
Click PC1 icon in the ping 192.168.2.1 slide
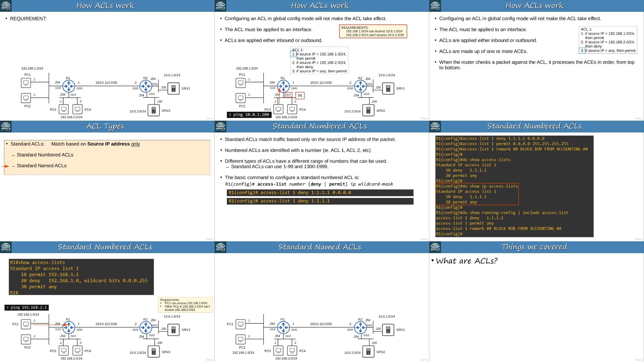click(26, 324)
